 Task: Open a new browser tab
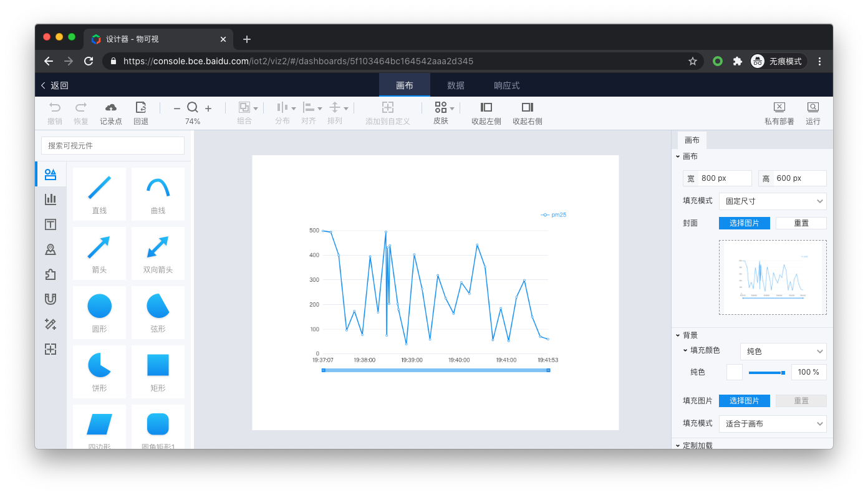point(247,39)
